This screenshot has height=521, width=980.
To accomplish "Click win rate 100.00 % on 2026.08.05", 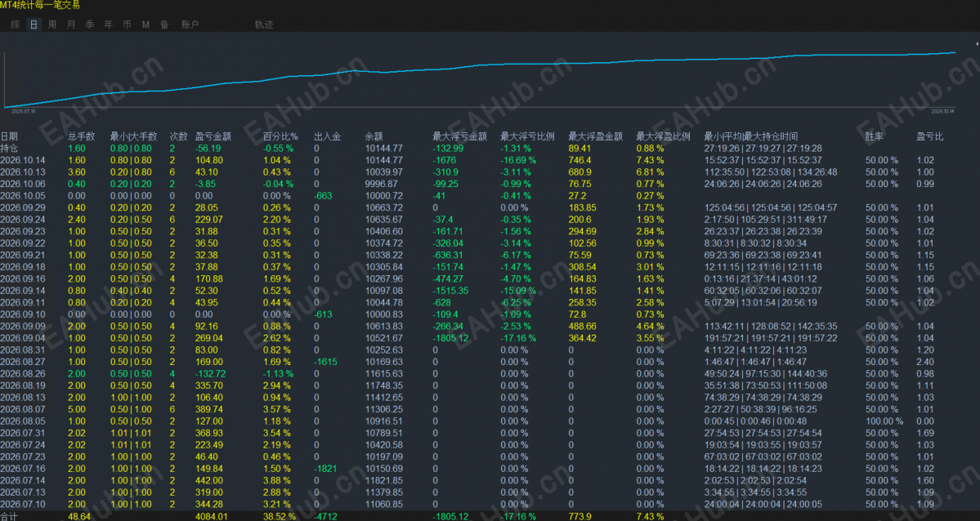I will 884,421.
